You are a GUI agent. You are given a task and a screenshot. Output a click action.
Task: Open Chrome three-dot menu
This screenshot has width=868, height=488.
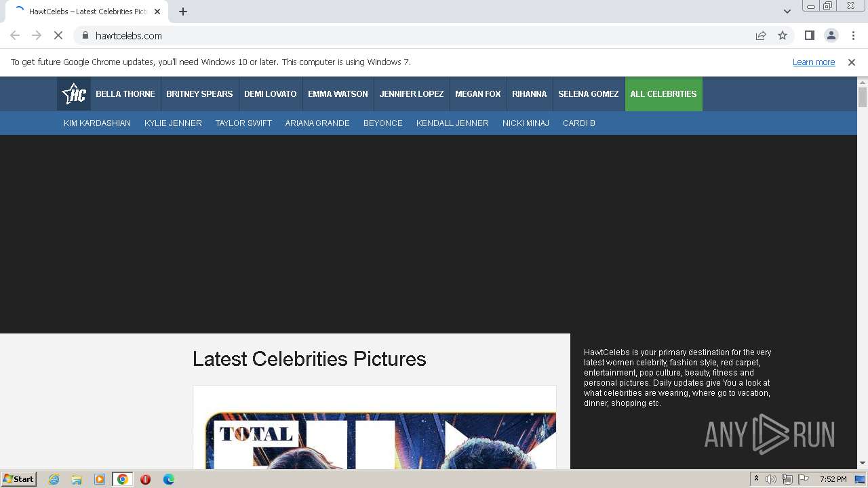(853, 35)
